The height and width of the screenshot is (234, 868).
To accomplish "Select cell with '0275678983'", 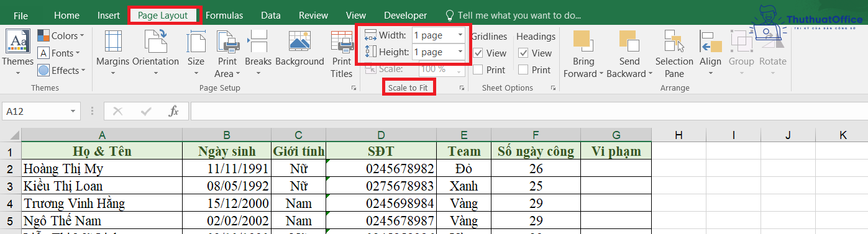I will coord(381,186).
